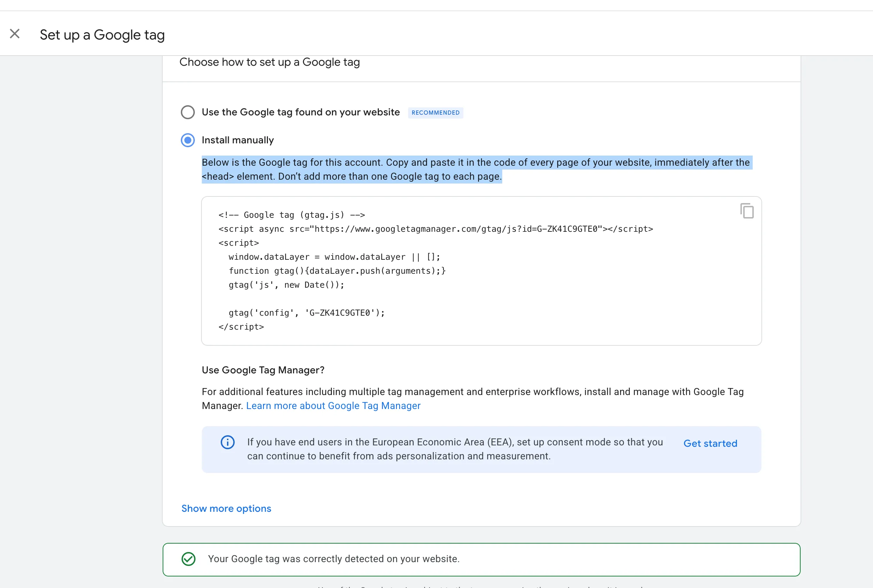Click Get started for consent mode
873x588 pixels.
coord(710,443)
